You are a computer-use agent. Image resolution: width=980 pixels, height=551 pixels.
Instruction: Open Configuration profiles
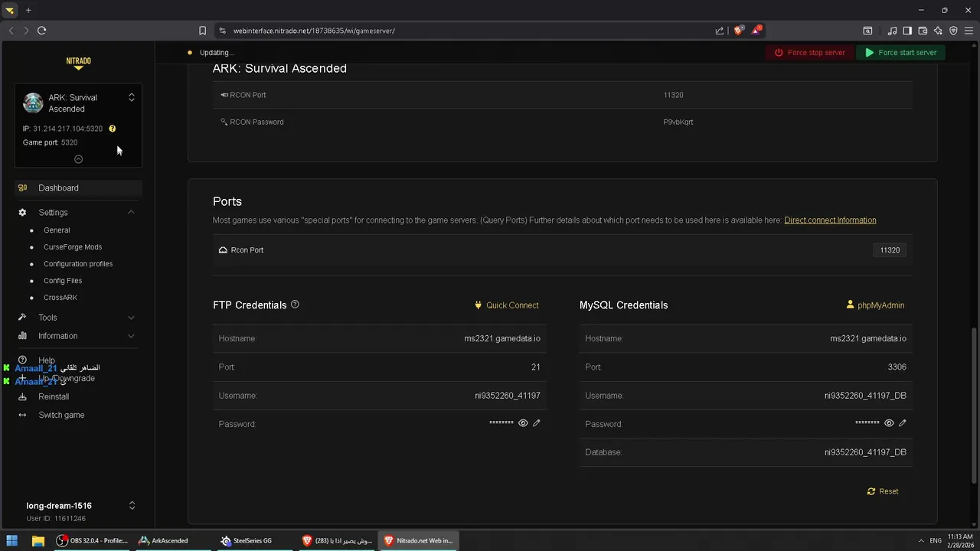click(78, 264)
